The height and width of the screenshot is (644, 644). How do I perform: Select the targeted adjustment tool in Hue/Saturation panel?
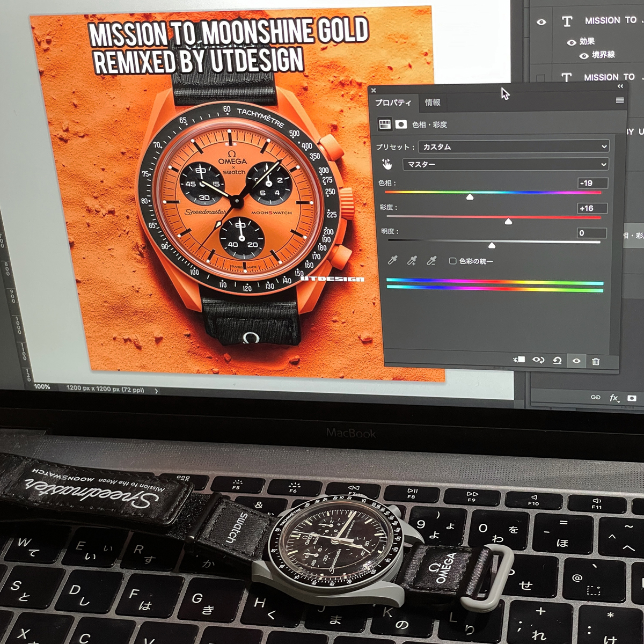(x=387, y=164)
